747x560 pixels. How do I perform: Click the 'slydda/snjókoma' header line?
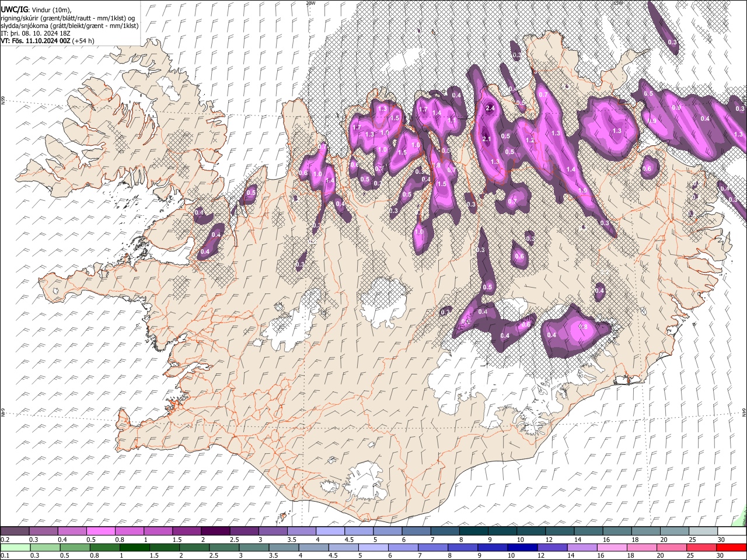pyautogui.click(x=69, y=26)
